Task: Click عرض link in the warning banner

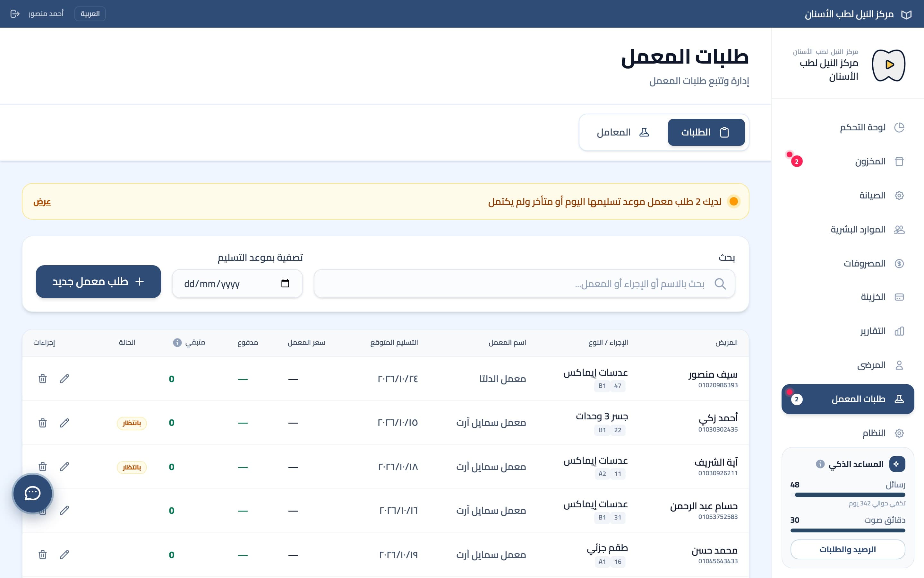Action: coord(42,201)
